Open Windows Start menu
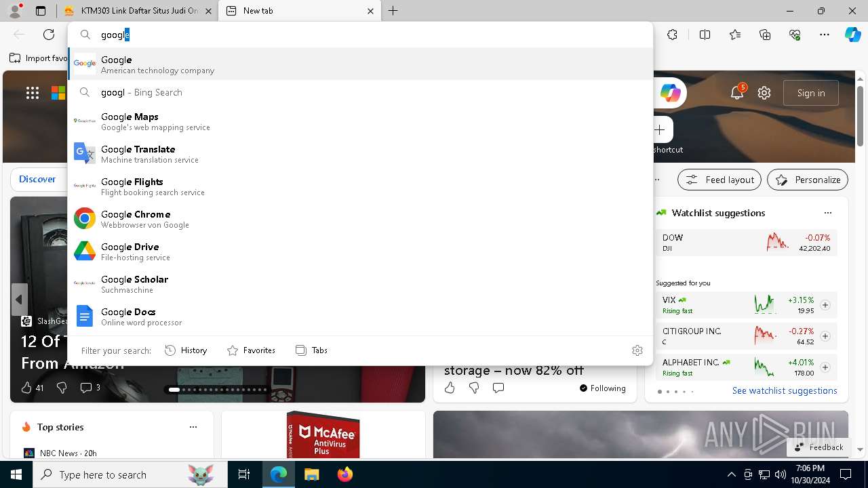This screenshot has height=488, width=868. tap(16, 474)
